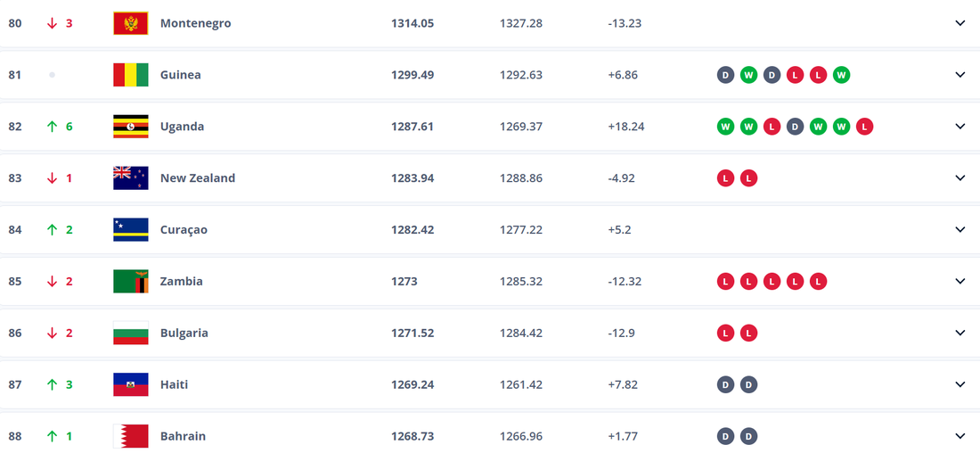Screen dimensions: 980x453
Task: Click Zambia's first loss result badge
Action: [726, 282]
